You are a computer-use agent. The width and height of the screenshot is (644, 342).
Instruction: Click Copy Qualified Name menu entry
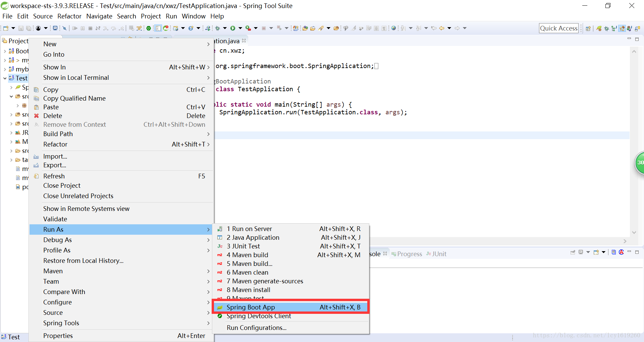click(x=121, y=98)
